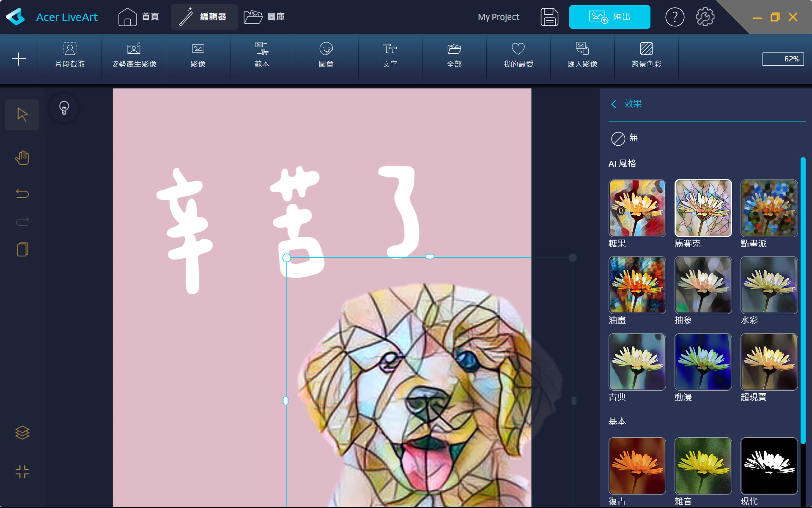Click the copy/duplicate pages icon
This screenshot has height=508, width=812.
tap(22, 249)
